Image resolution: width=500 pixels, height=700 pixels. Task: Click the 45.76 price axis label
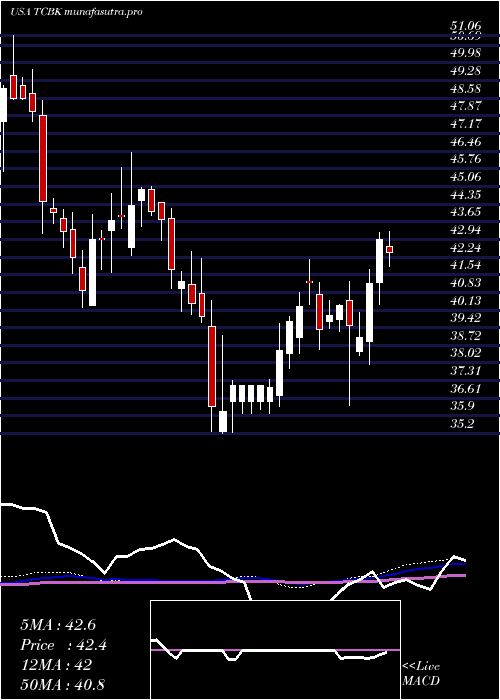(x=465, y=159)
